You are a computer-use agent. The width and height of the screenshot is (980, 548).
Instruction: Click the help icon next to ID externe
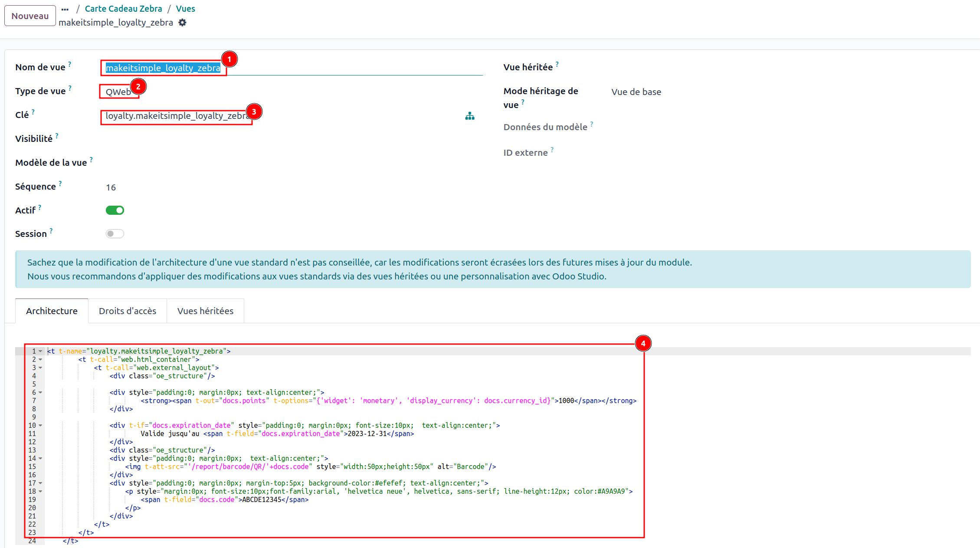(552, 150)
